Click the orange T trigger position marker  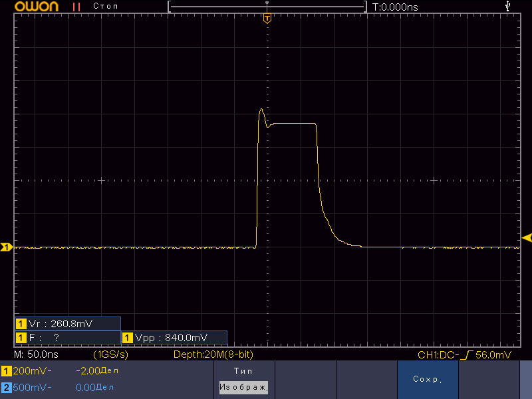pos(267,18)
